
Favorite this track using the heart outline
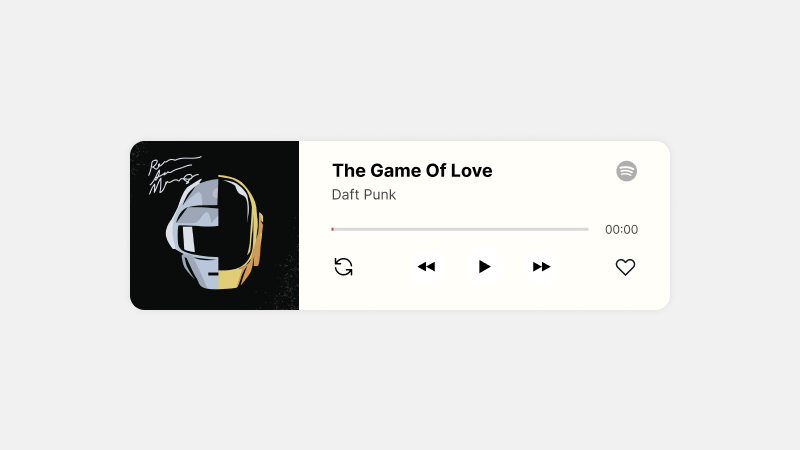(625, 267)
